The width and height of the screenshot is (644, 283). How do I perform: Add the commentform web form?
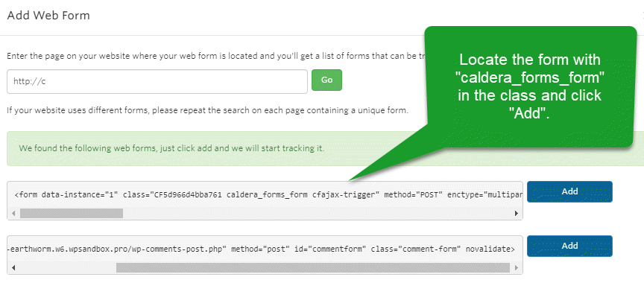pyautogui.click(x=569, y=246)
